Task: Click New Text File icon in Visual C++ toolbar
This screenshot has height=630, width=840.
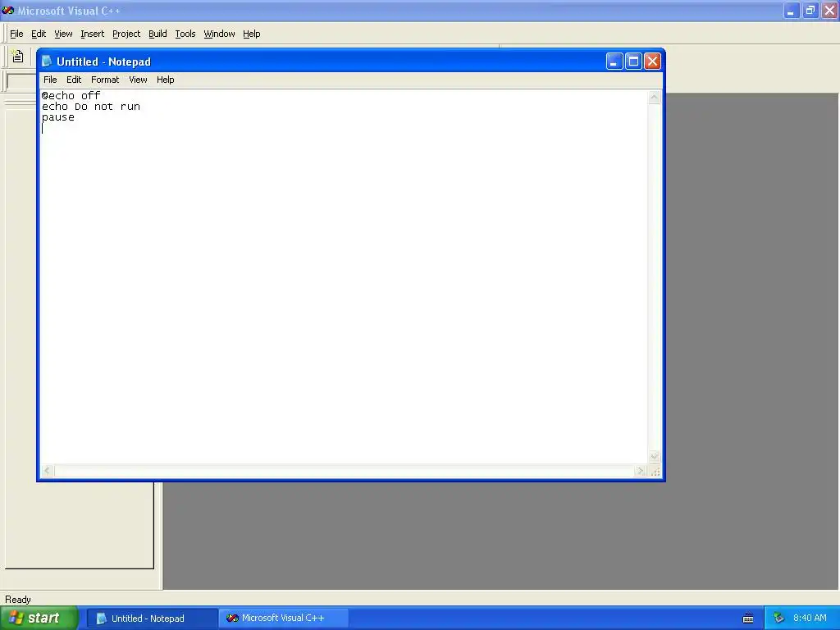Action: (18, 57)
